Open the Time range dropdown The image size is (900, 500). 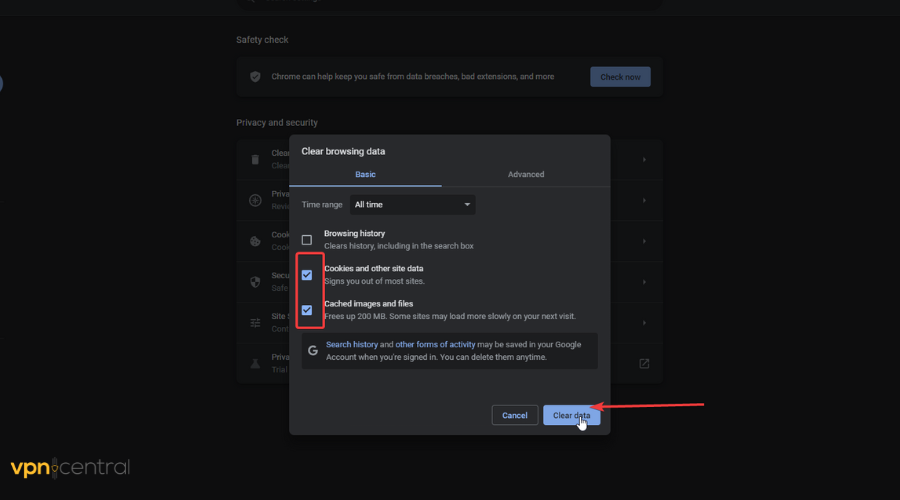pos(412,205)
